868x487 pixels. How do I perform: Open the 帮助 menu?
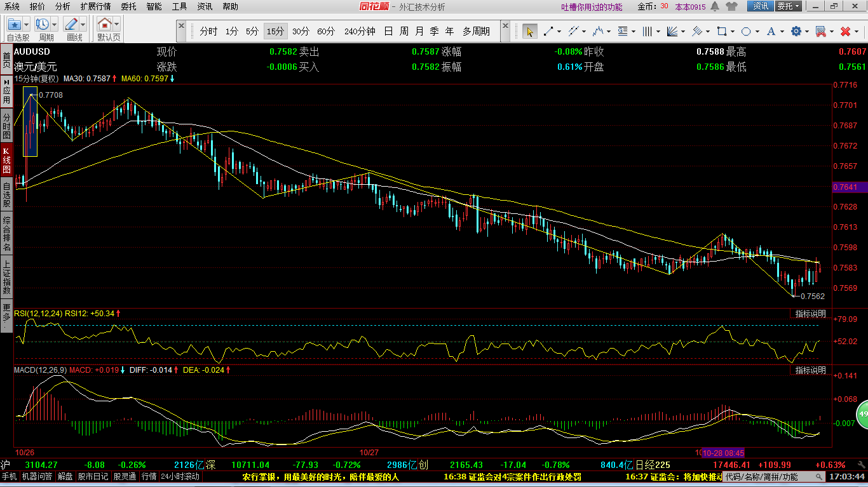click(230, 6)
